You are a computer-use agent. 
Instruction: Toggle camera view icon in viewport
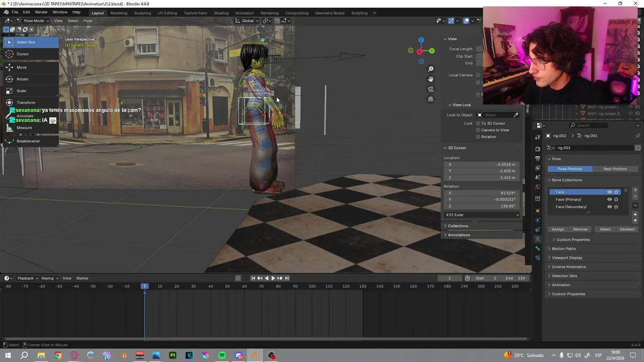(431, 89)
